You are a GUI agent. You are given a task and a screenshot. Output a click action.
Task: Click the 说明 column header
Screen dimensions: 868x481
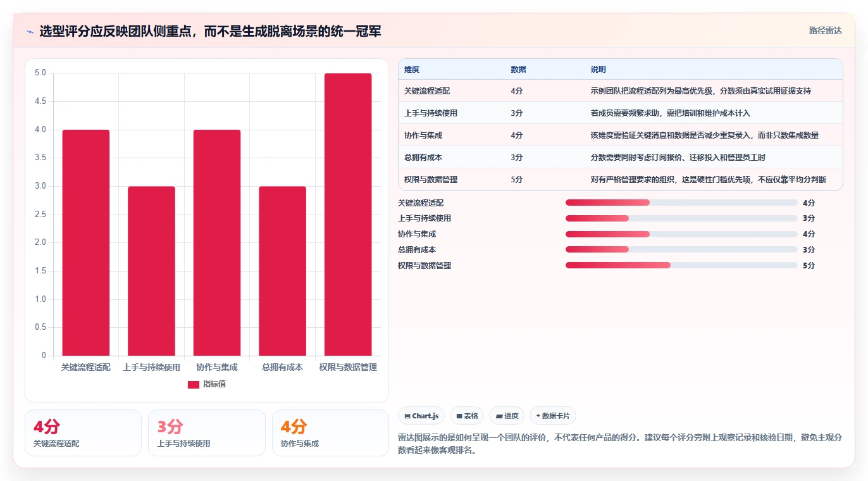click(598, 70)
